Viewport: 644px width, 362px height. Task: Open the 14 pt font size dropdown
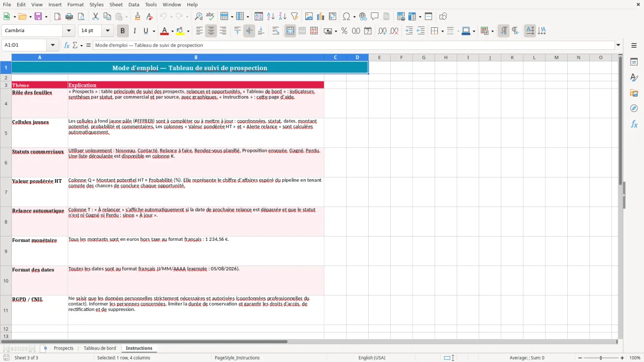tap(107, 31)
